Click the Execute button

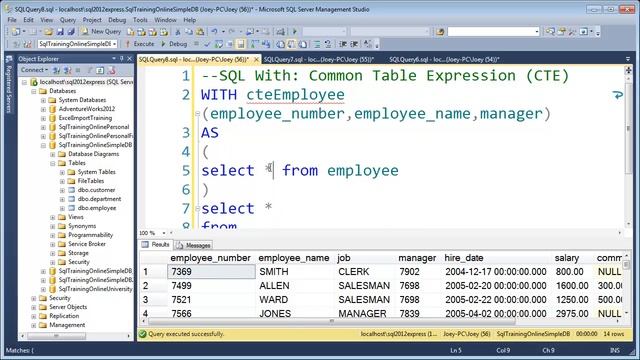pyautogui.click(x=139, y=44)
